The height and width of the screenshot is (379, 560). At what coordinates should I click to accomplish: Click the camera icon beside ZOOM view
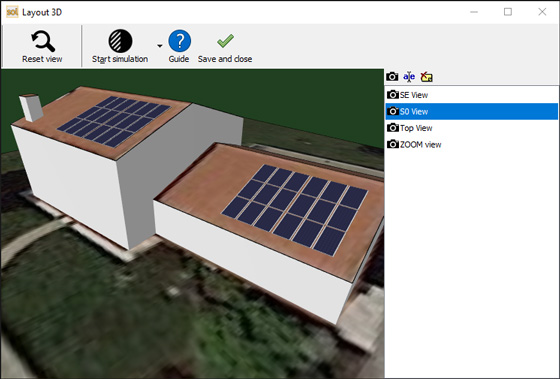click(393, 144)
